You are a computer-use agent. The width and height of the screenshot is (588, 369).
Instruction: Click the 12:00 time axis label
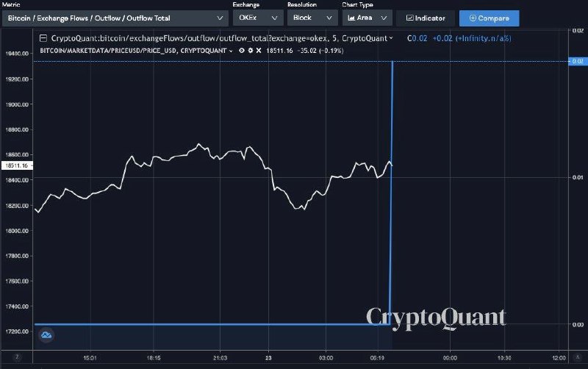click(x=559, y=358)
